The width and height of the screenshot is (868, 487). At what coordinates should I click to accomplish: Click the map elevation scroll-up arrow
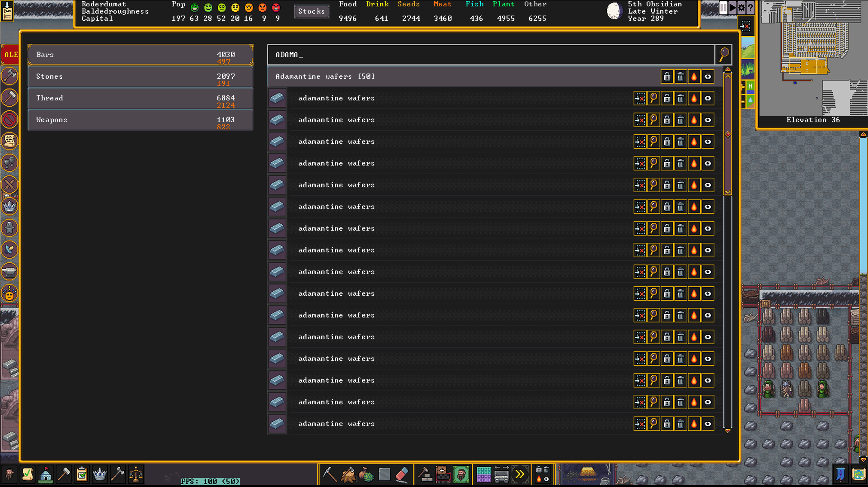pyautogui.click(x=863, y=135)
